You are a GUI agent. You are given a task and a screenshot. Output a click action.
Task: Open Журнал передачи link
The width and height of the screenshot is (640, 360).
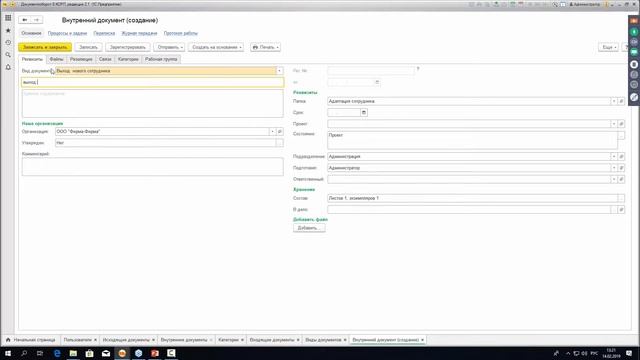point(139,33)
